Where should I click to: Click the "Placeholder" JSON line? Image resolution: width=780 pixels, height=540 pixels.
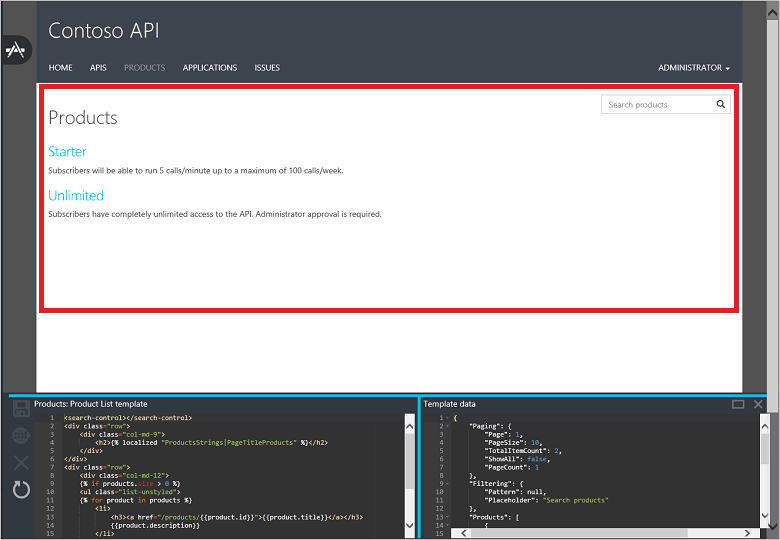(x=547, y=500)
